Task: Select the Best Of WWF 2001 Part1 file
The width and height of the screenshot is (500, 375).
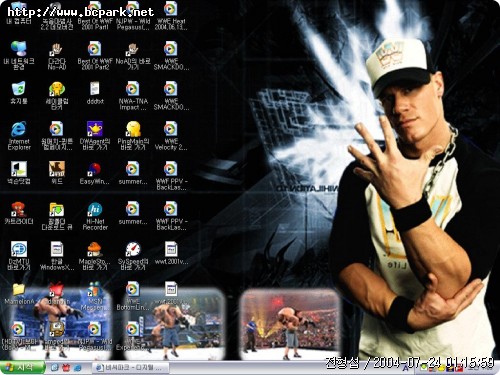Action: [x=95, y=15]
